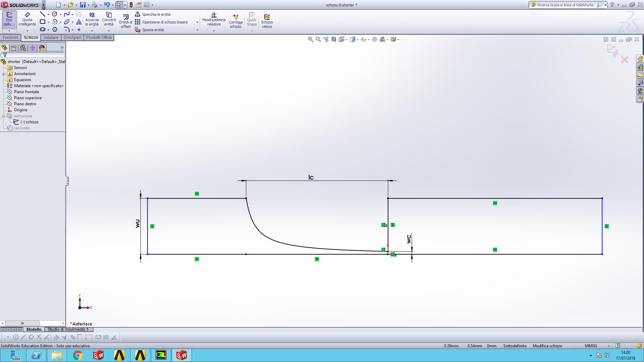Click the Undo icon
This screenshot has height=362, width=644.
point(107,5)
